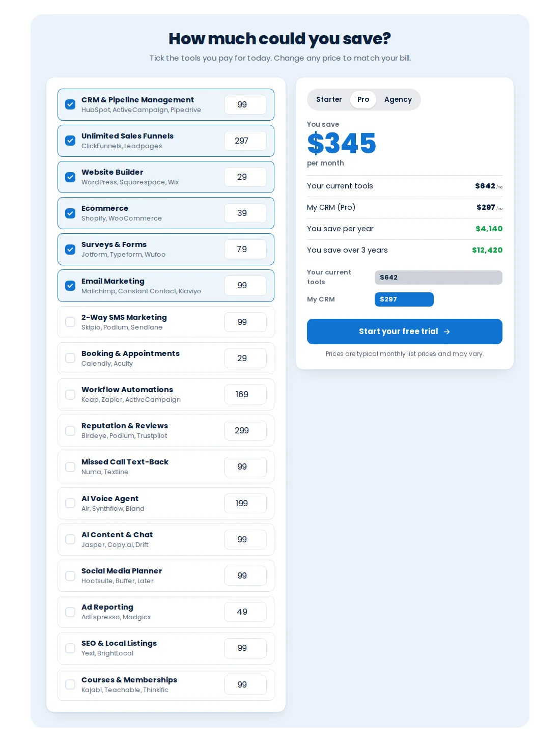Viewport: 560px width, 742px height.
Task: Edit Website Builder price field
Action: click(x=245, y=177)
